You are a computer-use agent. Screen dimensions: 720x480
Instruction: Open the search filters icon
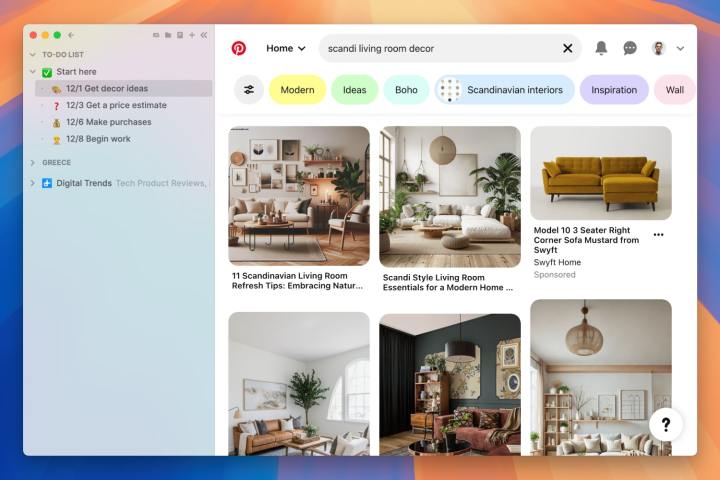pyautogui.click(x=249, y=90)
